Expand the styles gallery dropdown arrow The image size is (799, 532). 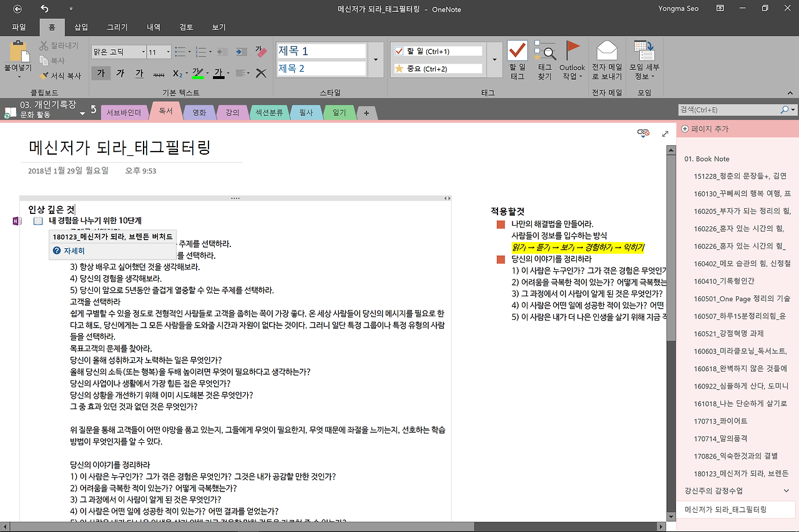coord(375,60)
